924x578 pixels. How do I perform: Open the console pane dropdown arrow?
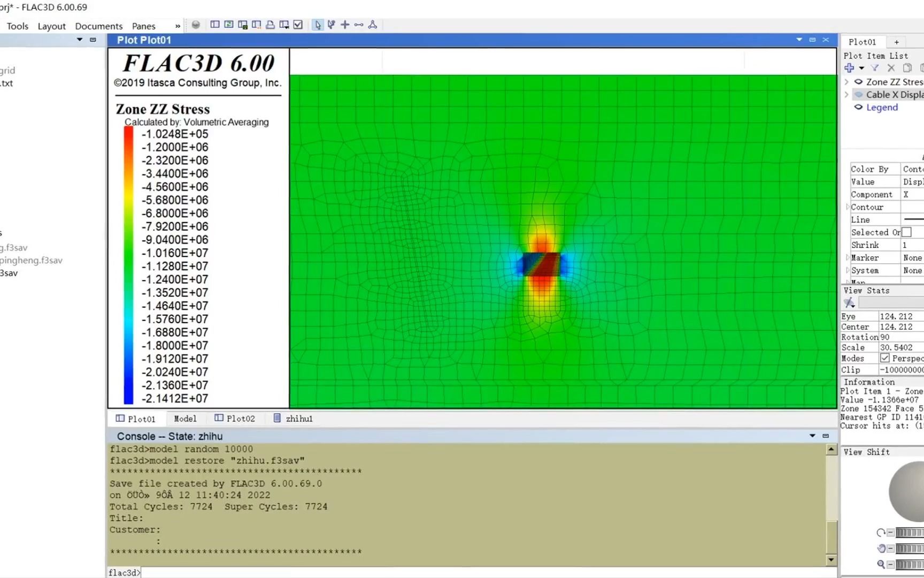pyautogui.click(x=812, y=436)
